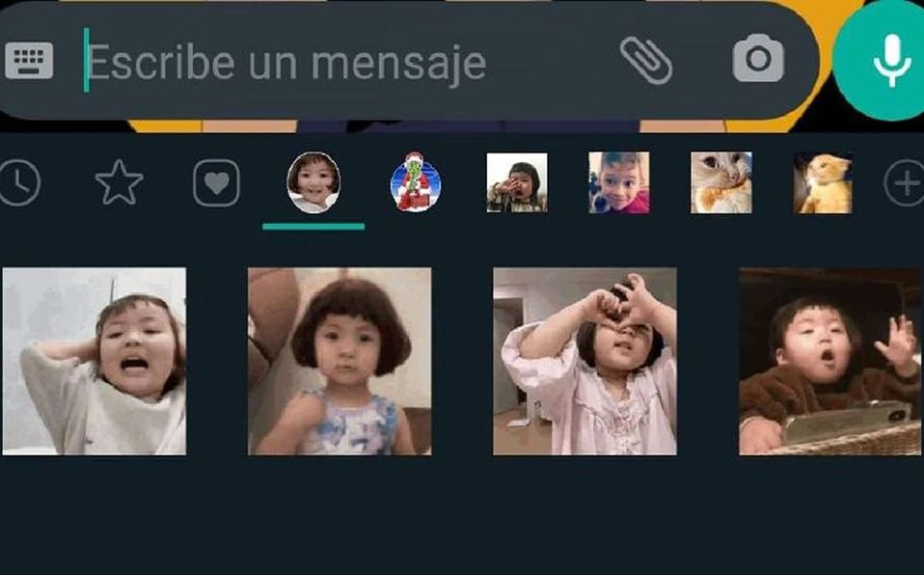Screen dimensions: 924x575
Task: Open attachment menu via paperclip icon
Action: pos(646,60)
